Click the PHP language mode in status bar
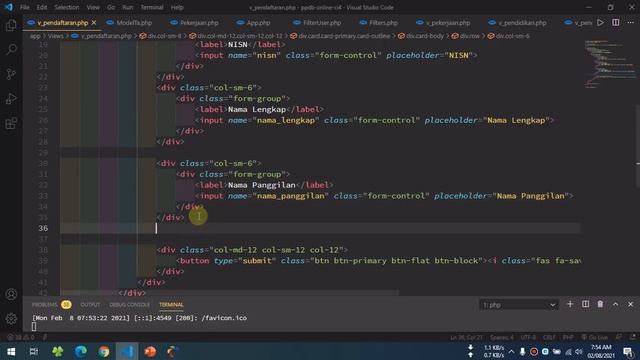Image resolution: width=640 pixels, height=360 pixels. point(568,337)
